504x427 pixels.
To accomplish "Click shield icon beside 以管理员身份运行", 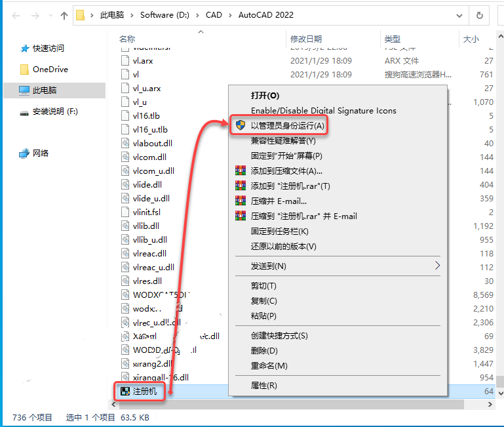I will pyautogui.click(x=240, y=125).
